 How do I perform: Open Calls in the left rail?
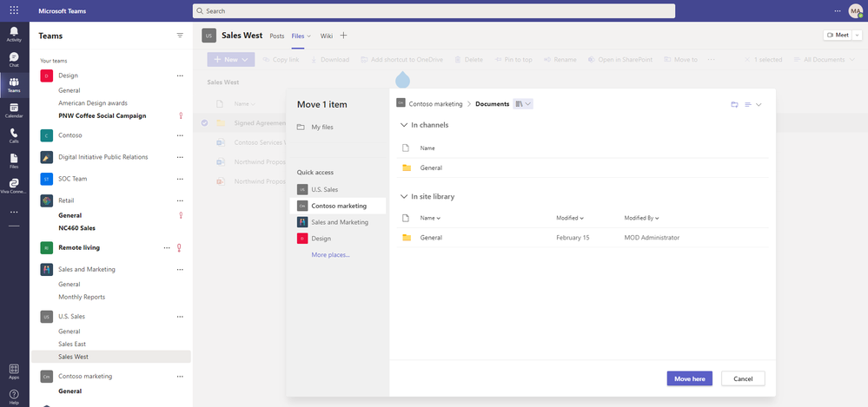tap(14, 136)
